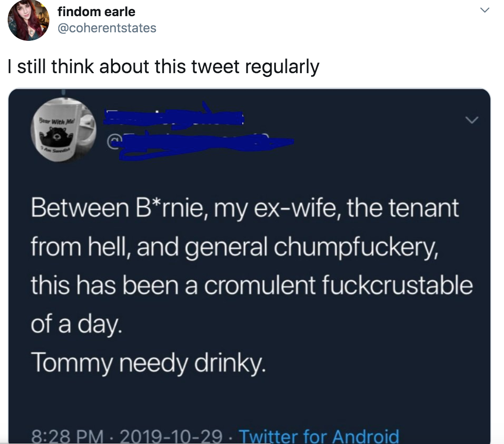Image resolution: width=504 pixels, height=444 pixels.
Task: Click the Twitter for Android link
Action: click(x=319, y=435)
